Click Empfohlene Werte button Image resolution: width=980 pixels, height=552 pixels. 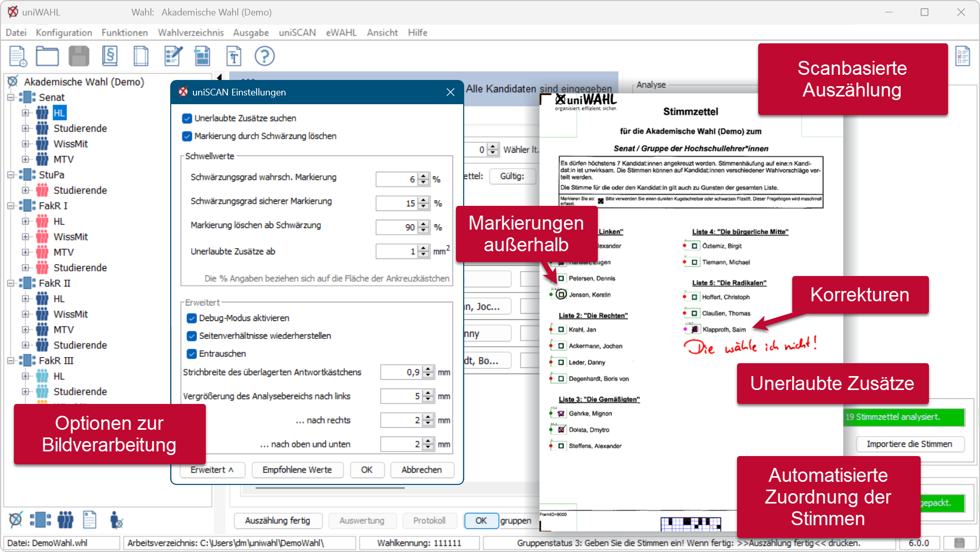(x=297, y=469)
